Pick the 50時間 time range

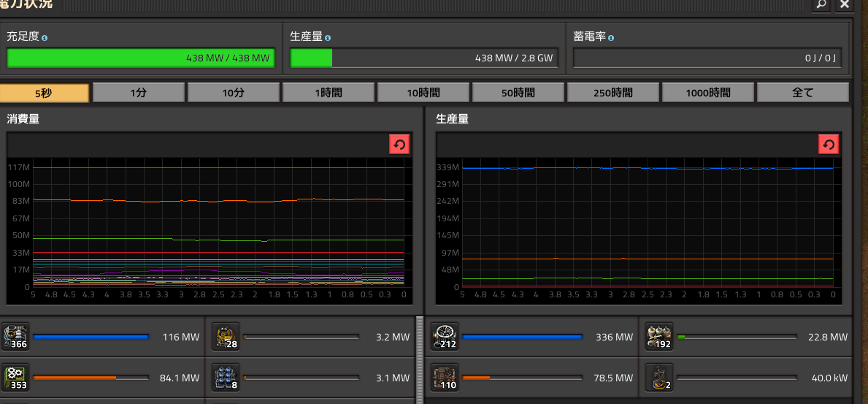click(x=518, y=93)
